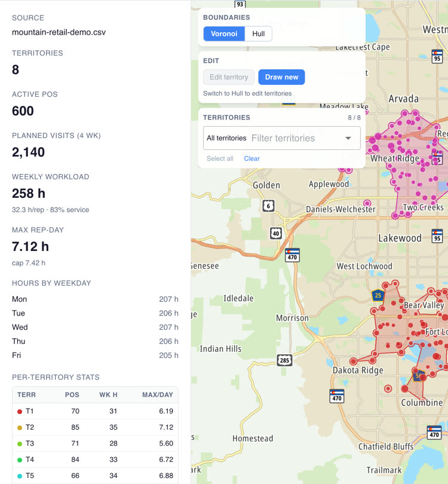Image resolution: width=448 pixels, height=484 pixels.
Task: Click the US route 285 shield on map
Action: 284,360
